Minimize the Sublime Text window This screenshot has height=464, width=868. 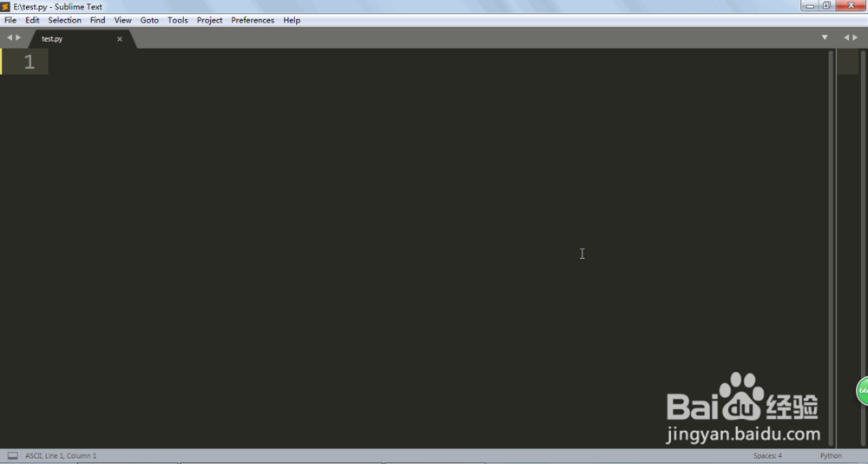tap(810, 5)
